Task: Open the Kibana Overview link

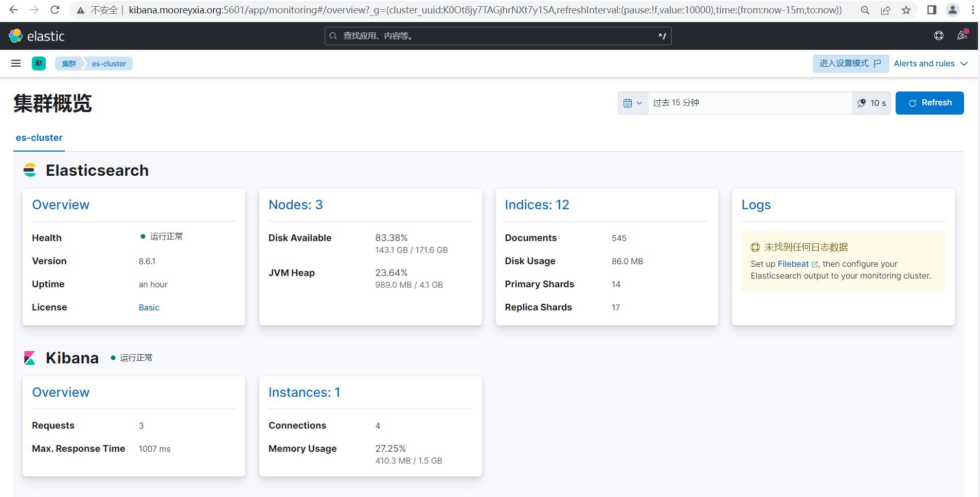Action: tap(61, 392)
